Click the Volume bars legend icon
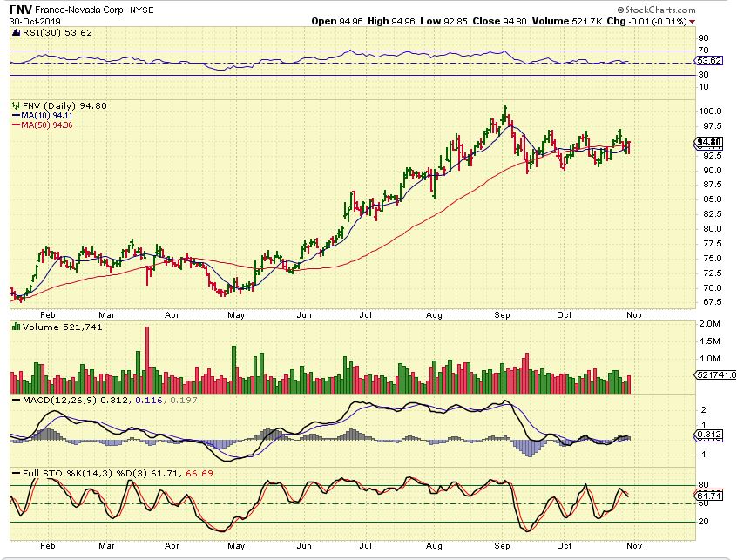This screenshot has width=737, height=560. tap(16, 327)
